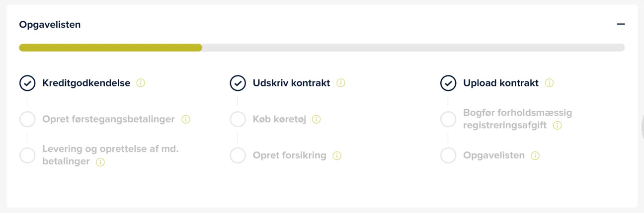Show info for Upload kontrakt

click(x=549, y=83)
